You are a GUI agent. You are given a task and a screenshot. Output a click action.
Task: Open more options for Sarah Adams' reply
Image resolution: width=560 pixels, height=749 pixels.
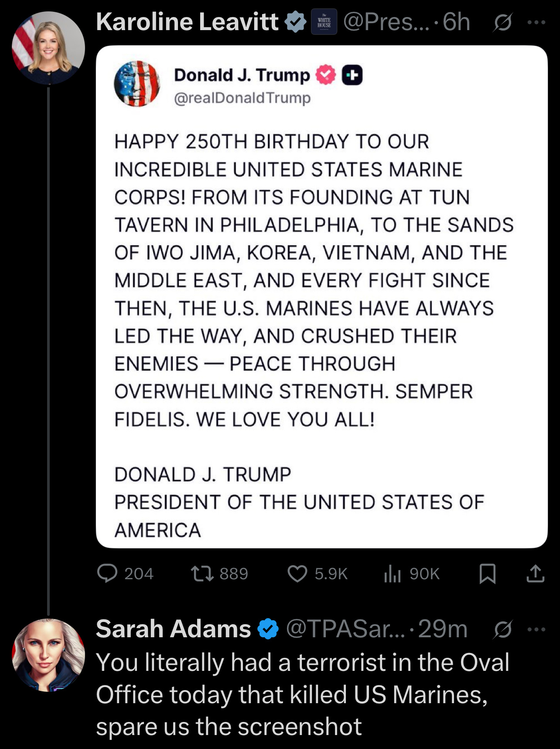point(536,629)
